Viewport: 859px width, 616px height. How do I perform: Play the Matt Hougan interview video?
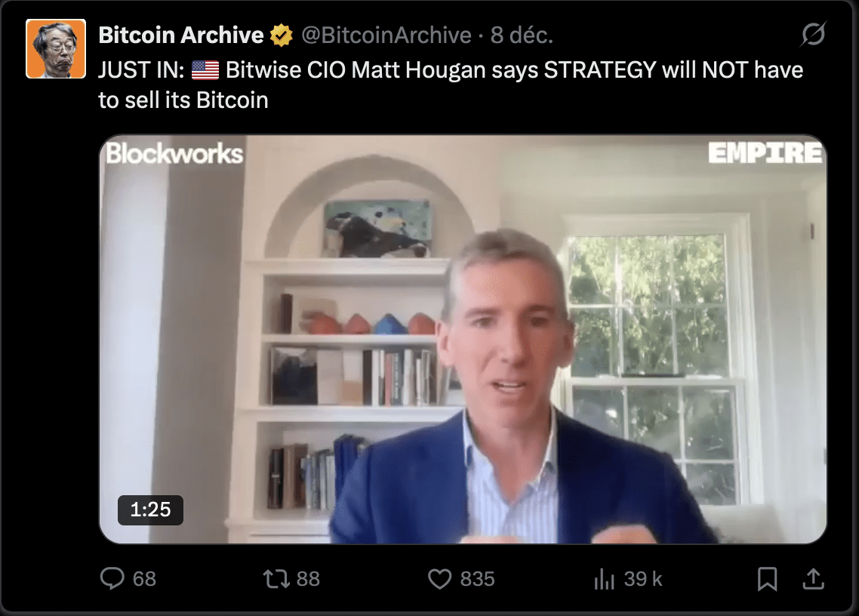[463, 339]
